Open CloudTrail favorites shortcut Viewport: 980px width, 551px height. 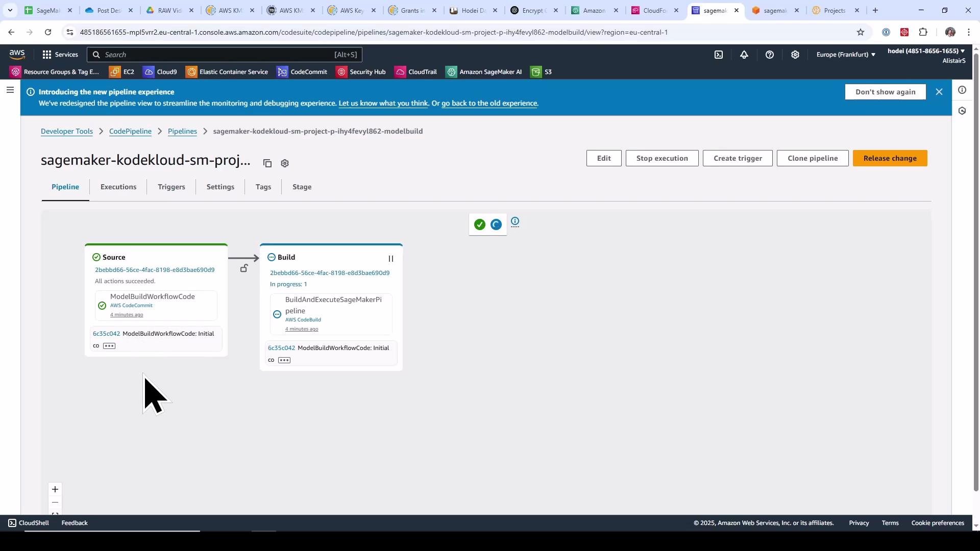(x=416, y=72)
